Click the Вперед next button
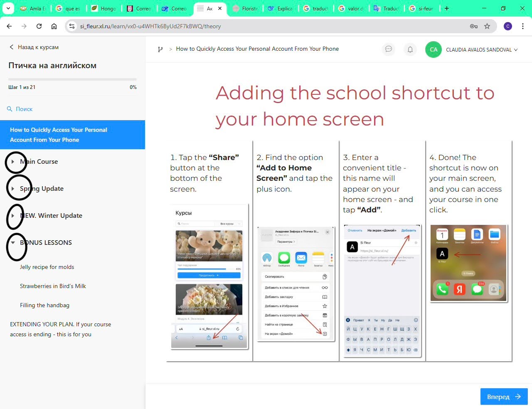Screen dimensions: 532x409 (x=504, y=397)
